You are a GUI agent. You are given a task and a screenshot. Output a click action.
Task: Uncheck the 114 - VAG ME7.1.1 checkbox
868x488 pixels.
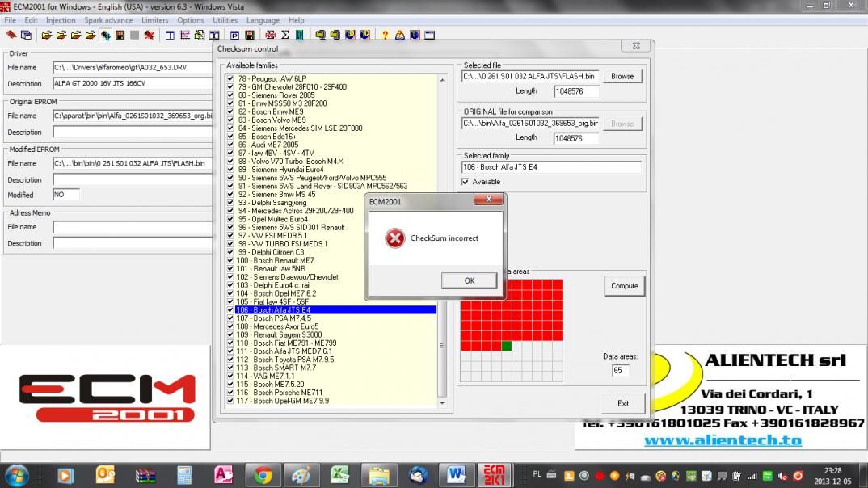coord(230,376)
